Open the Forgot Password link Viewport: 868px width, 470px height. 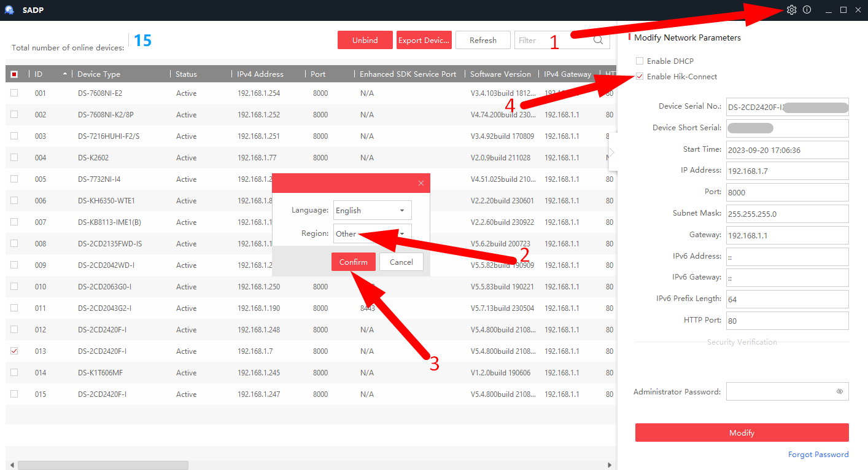818,455
